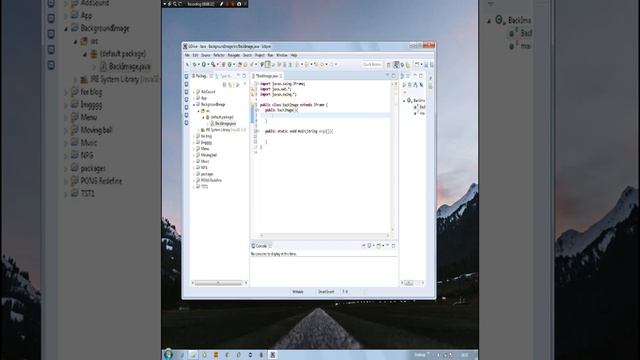
Task: Click the Smart Insert status bar entry
Action: pos(326,292)
